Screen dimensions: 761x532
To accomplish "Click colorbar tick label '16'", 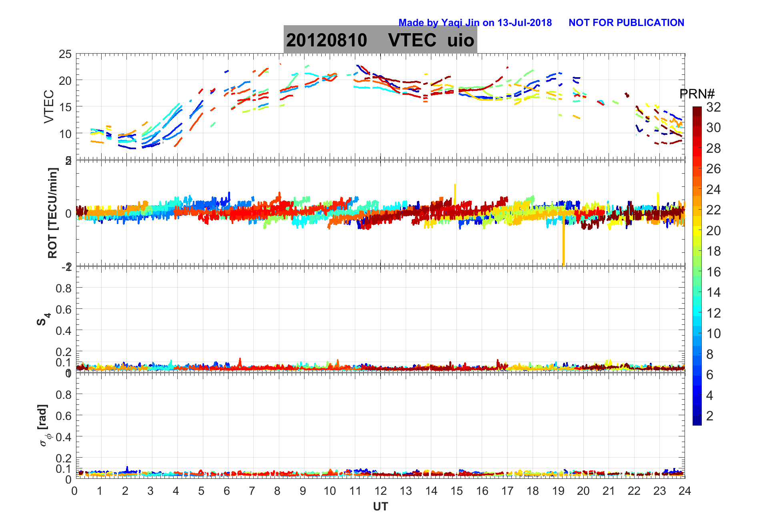I will [713, 272].
